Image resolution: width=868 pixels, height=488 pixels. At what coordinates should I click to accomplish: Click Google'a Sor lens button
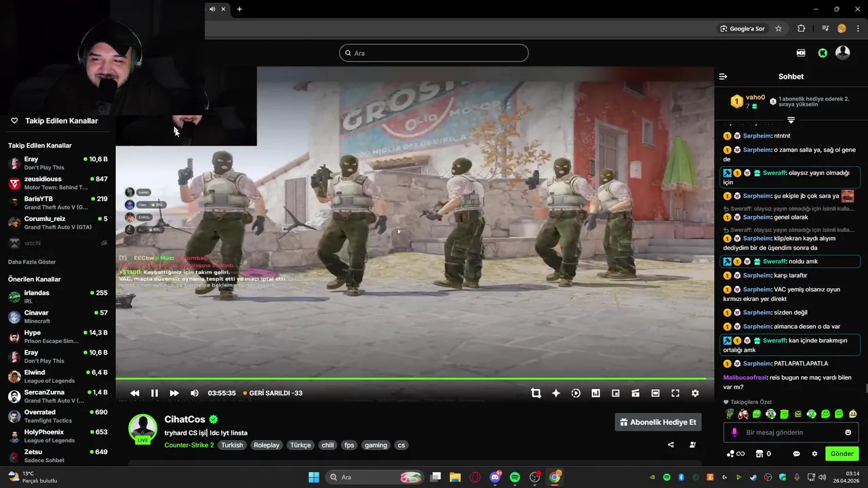point(743,28)
